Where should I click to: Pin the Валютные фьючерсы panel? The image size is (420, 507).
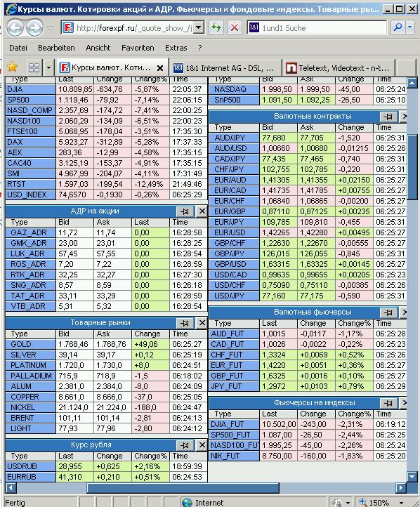[388, 312]
